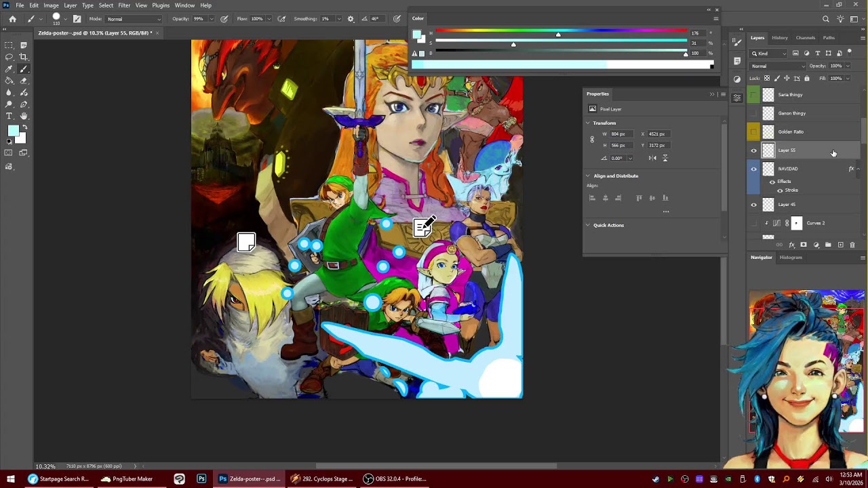Switch to the History tab
This screenshot has width=868, height=488.
coord(780,38)
